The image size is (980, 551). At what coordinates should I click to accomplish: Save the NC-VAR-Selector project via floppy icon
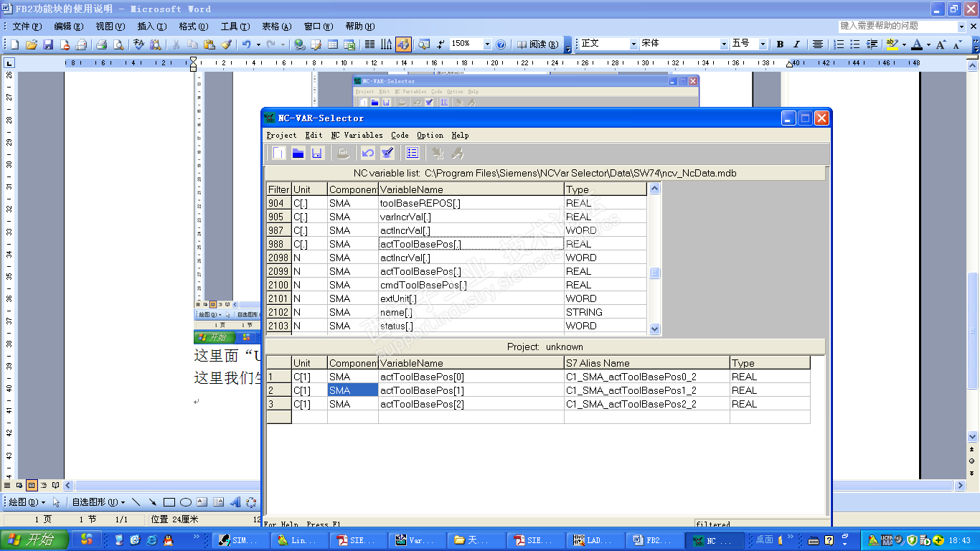pos(316,153)
